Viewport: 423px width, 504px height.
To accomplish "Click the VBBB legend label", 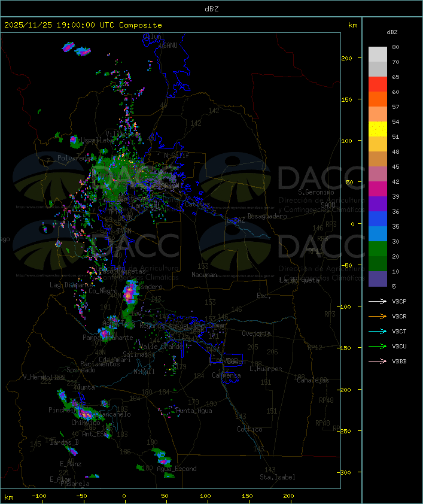I will (x=399, y=362).
